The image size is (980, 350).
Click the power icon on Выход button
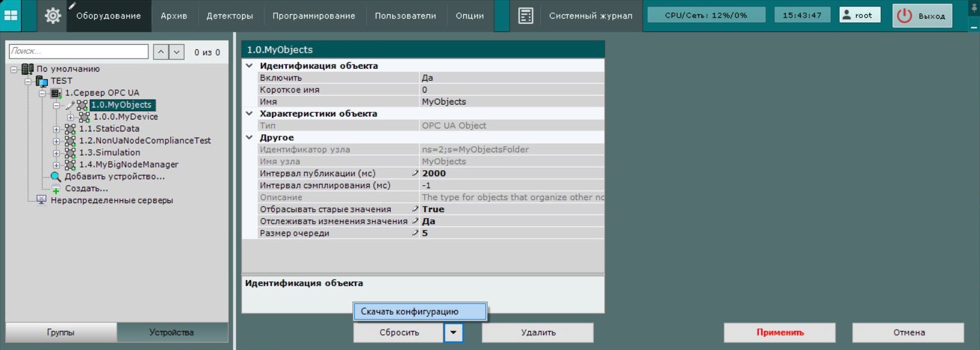click(x=905, y=16)
